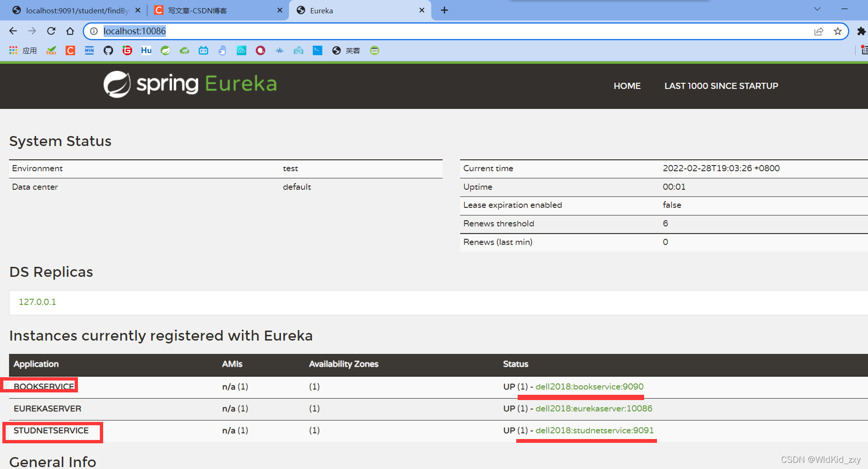Viewport: 868px width, 469px height.
Task: Open a new browser tab
Action: tap(444, 10)
